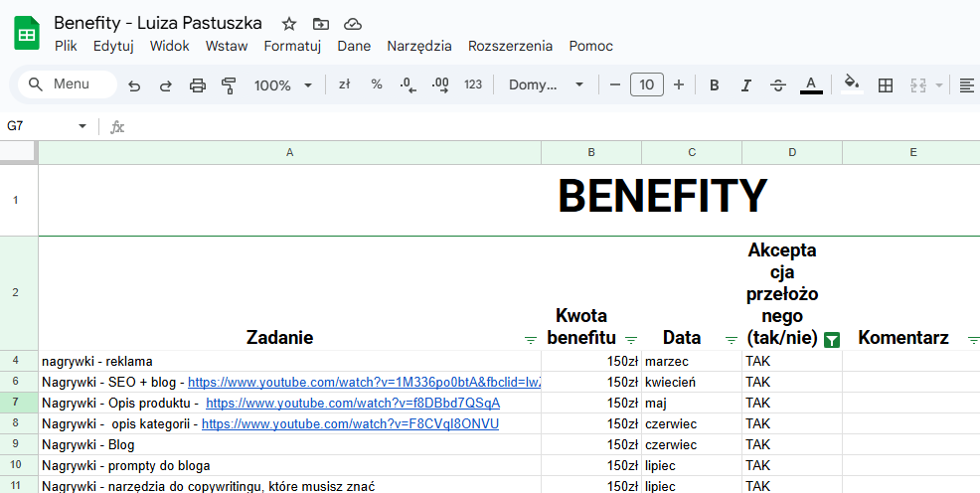Screen dimensions: 980x493
Task: Click the undo arrow icon
Action: [134, 85]
